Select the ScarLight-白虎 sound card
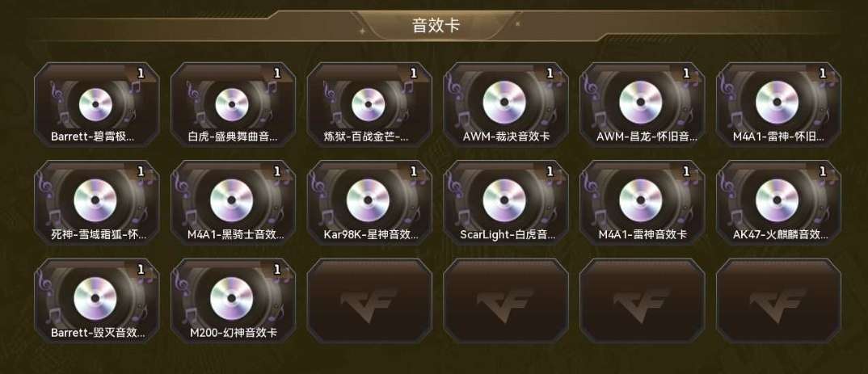Screen dimensions: 868x374 (506, 203)
